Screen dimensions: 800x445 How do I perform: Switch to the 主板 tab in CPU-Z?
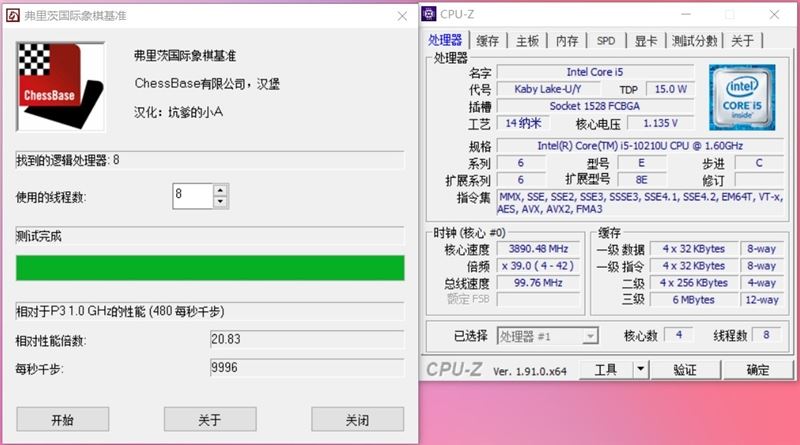(527, 41)
